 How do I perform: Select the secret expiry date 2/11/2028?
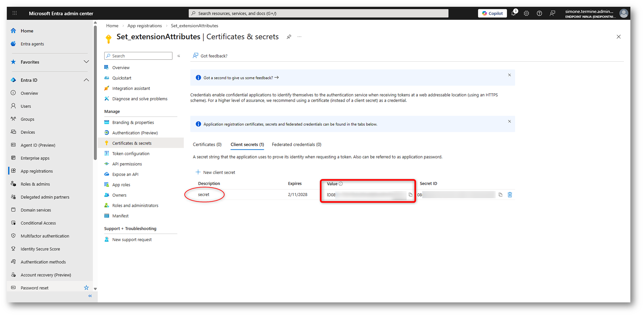298,195
